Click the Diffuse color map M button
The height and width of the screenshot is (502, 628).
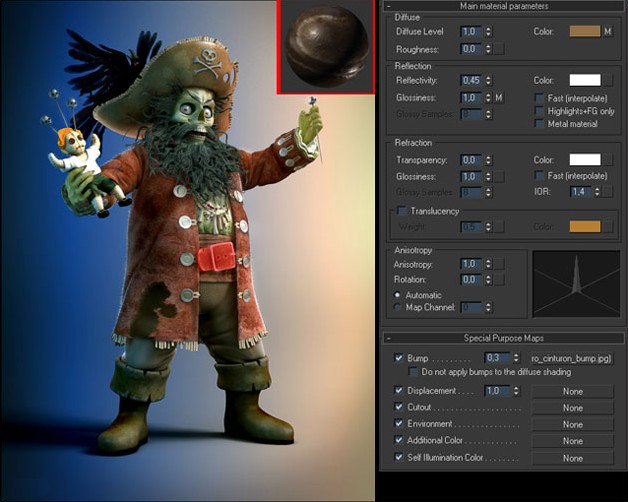[x=608, y=32]
